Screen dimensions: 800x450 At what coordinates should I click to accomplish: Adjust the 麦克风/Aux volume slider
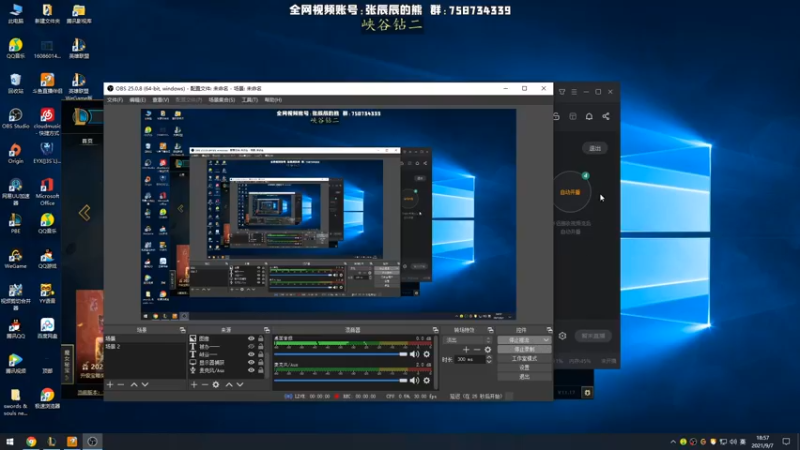341,380
